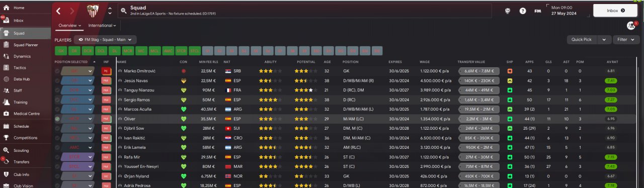Screen dimensions: 644x188
Task: Sort by the Age column header
Action: 328,62
